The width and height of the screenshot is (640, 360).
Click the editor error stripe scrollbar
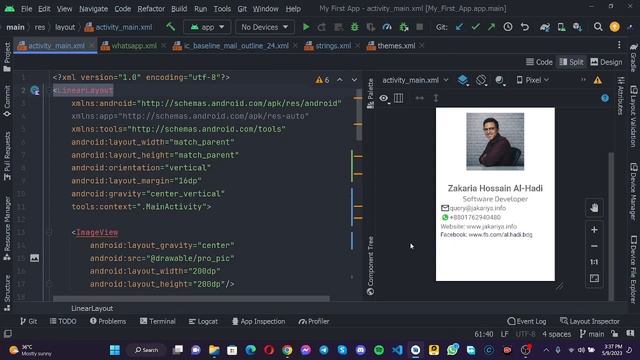pyautogui.click(x=359, y=116)
